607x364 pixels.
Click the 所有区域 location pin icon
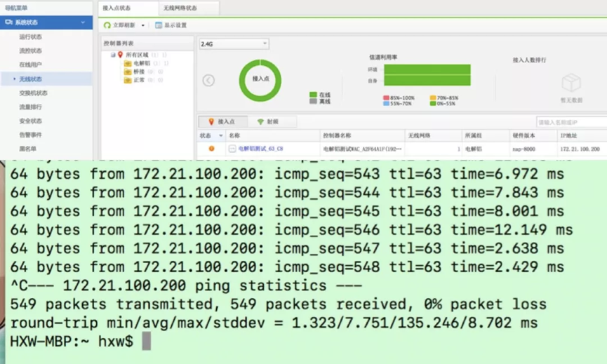pyautogui.click(x=120, y=55)
